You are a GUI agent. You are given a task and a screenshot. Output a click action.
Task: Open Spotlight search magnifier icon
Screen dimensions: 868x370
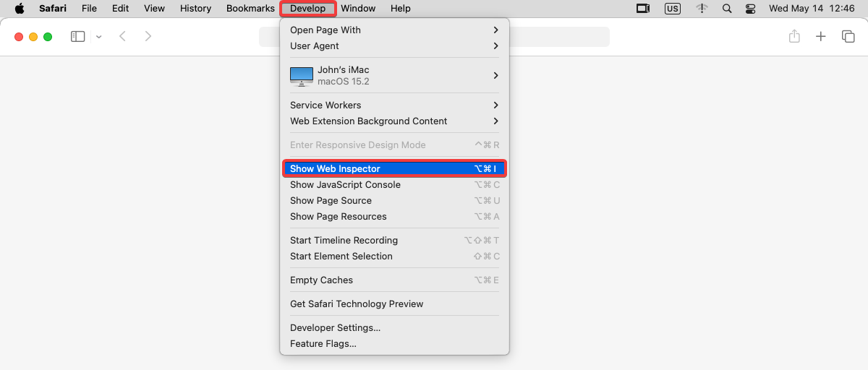point(728,9)
